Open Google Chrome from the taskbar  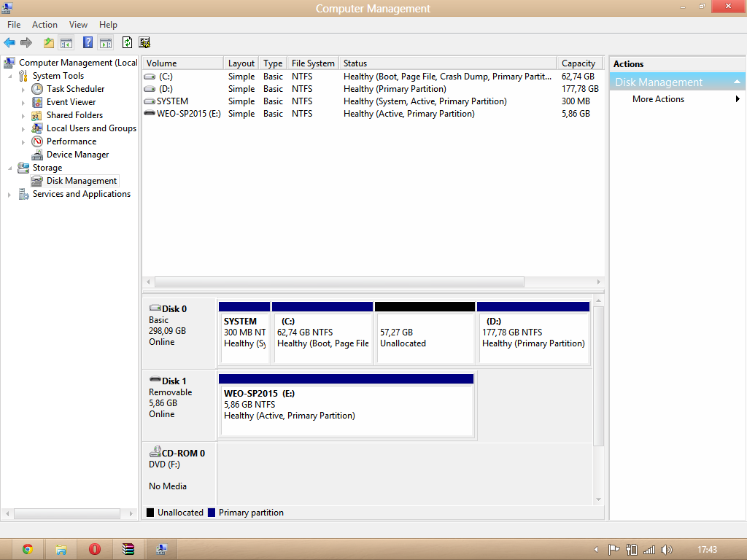(x=28, y=550)
